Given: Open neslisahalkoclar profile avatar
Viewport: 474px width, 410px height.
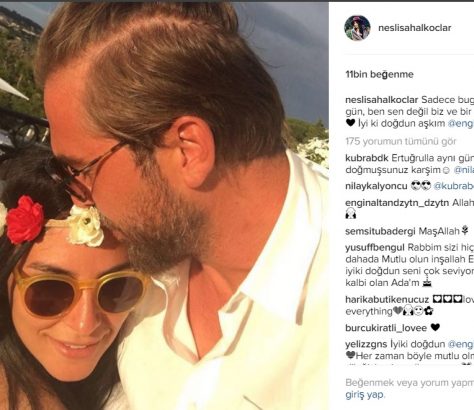Looking at the screenshot, I should 357,28.
